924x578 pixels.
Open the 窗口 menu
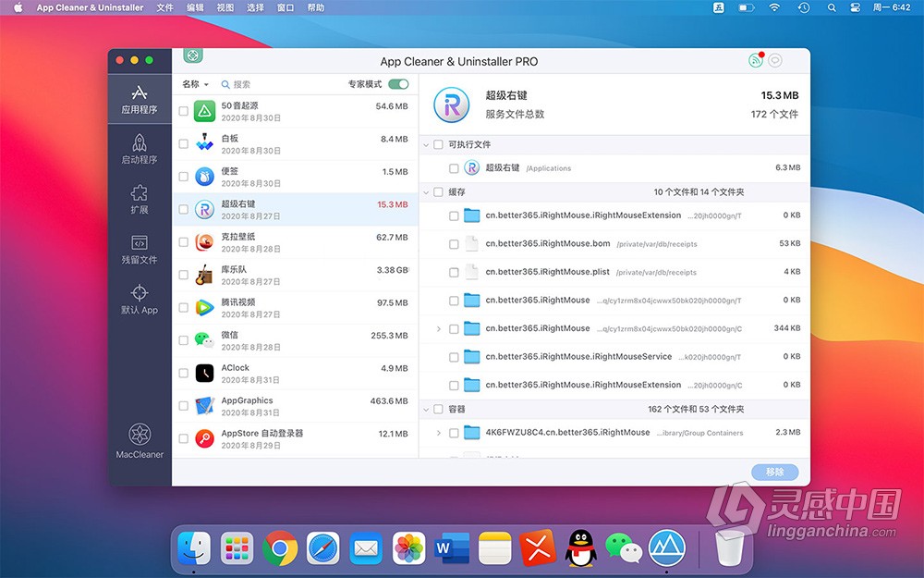tap(286, 7)
